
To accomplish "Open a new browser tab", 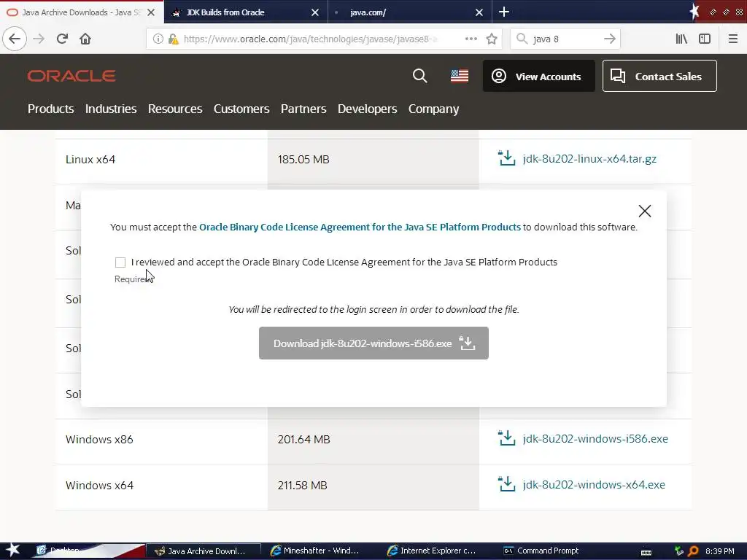I will click(x=504, y=12).
